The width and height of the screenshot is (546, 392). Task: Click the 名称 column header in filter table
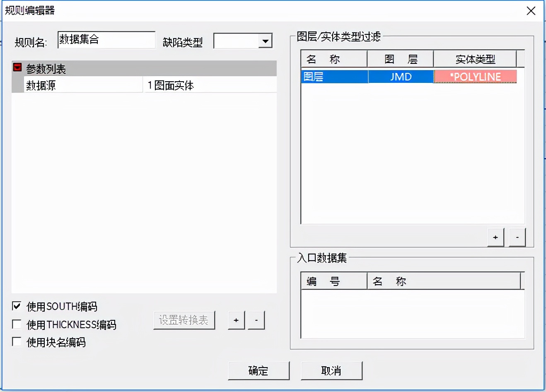(334, 59)
